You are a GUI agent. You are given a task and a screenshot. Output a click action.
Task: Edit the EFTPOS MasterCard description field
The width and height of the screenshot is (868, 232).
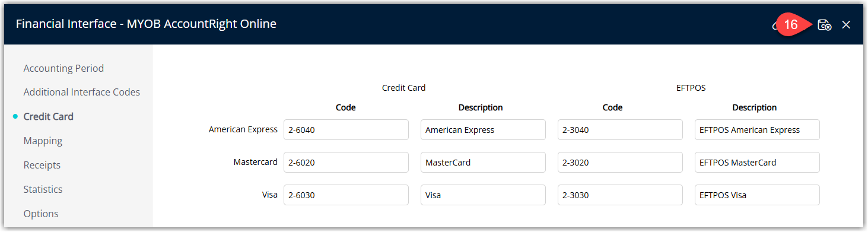point(757,163)
